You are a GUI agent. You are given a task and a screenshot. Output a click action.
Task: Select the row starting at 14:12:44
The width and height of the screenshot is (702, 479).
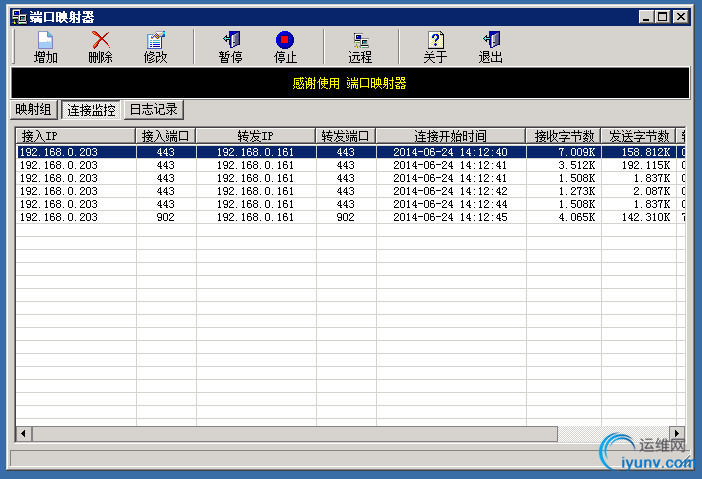pyautogui.click(x=351, y=204)
